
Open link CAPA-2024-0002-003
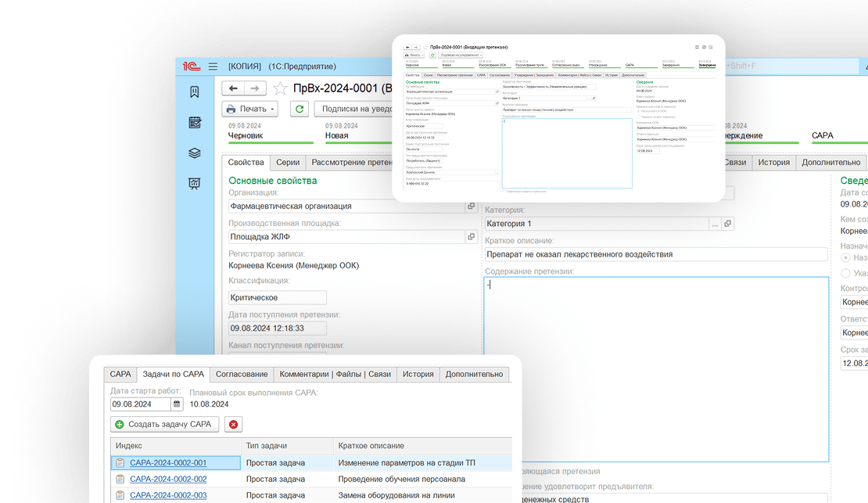click(x=168, y=495)
